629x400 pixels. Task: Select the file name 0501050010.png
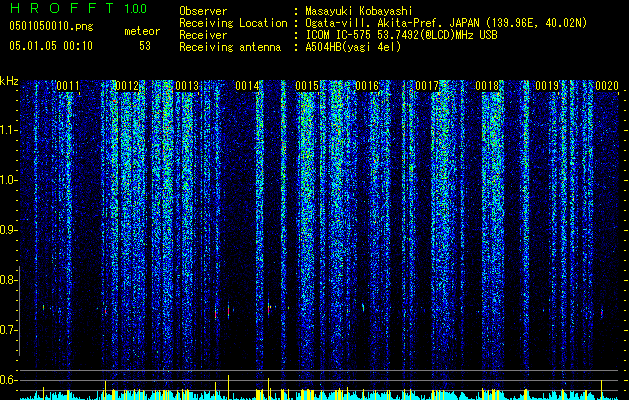(x=51, y=27)
